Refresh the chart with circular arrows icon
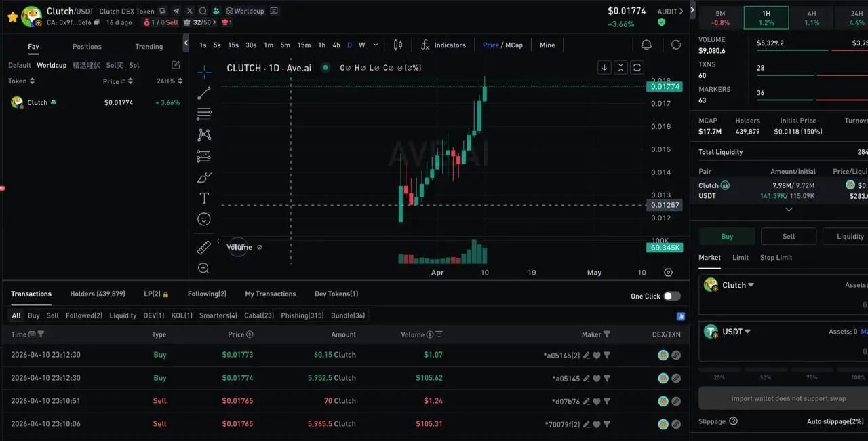This screenshot has width=868, height=441. [x=676, y=45]
